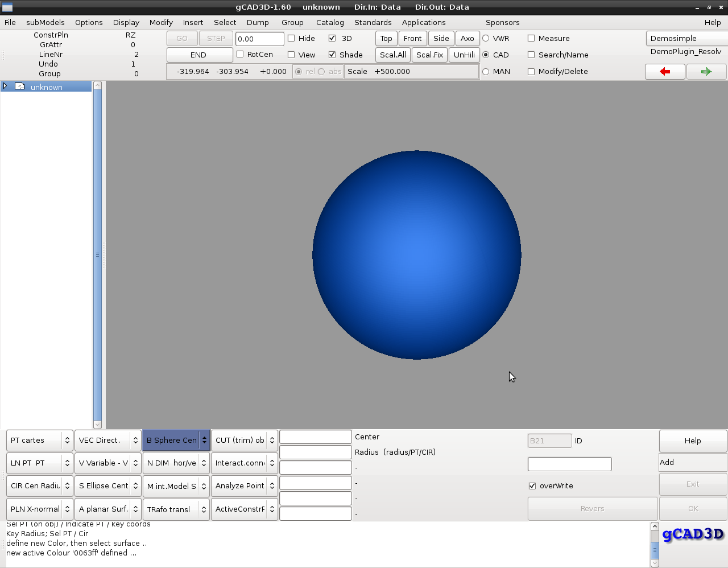Uncheck the overWrite checkbox
728x568 pixels.
click(532, 485)
